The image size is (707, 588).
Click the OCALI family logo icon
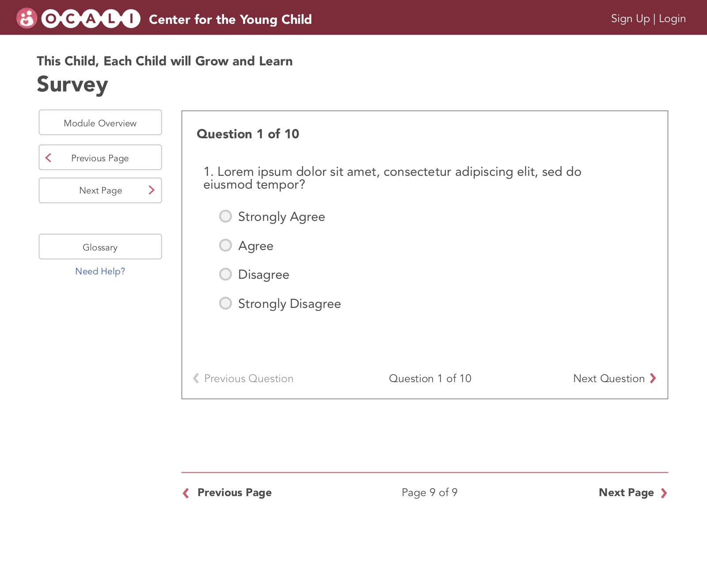27,19
